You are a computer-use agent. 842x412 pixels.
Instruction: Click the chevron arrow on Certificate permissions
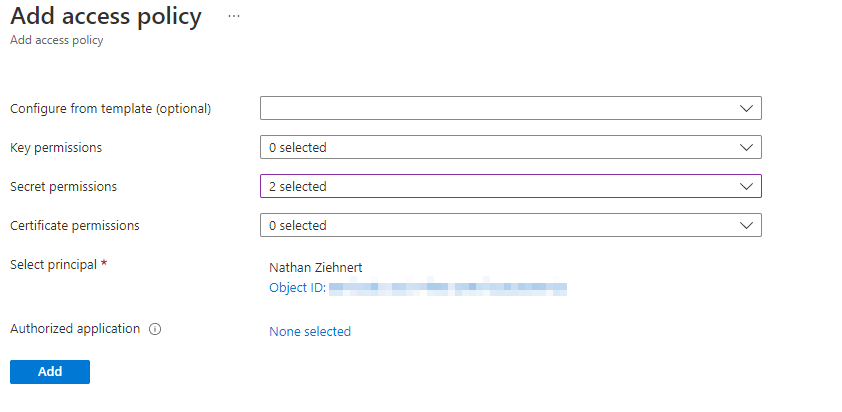click(x=746, y=225)
